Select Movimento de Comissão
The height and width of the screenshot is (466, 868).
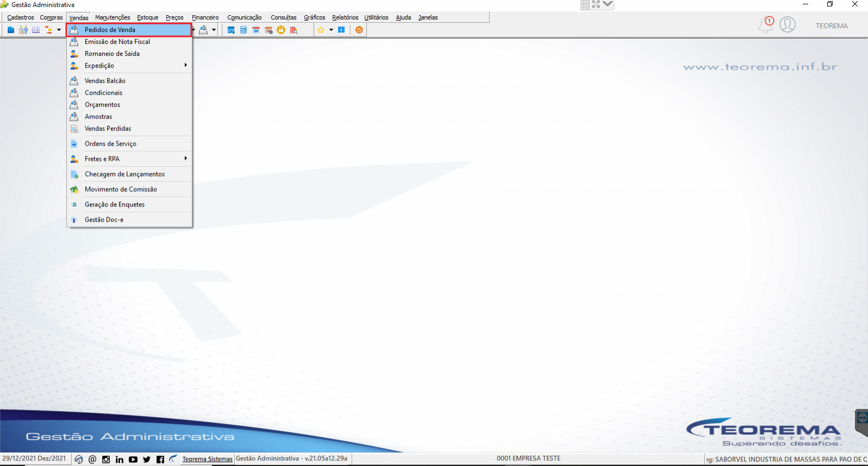[129, 190]
